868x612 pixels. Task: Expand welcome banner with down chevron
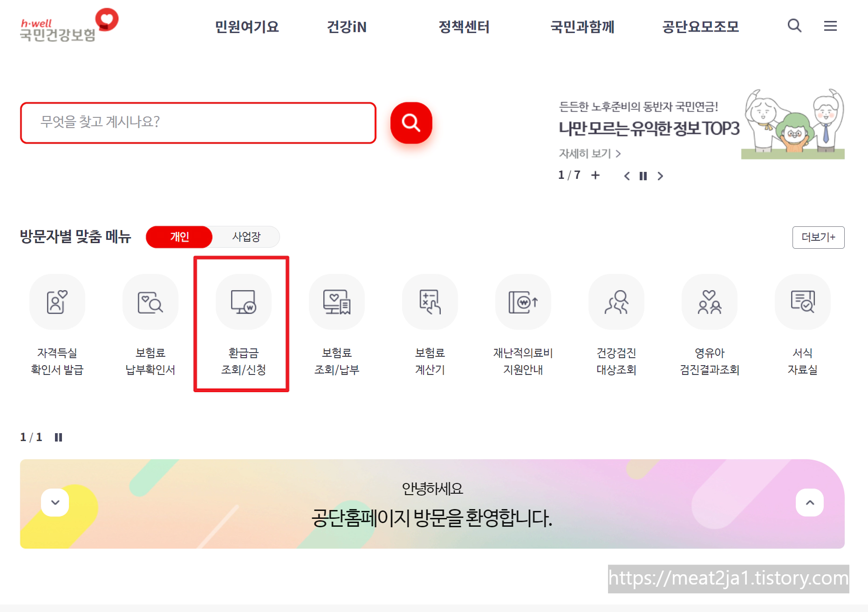tap(55, 503)
